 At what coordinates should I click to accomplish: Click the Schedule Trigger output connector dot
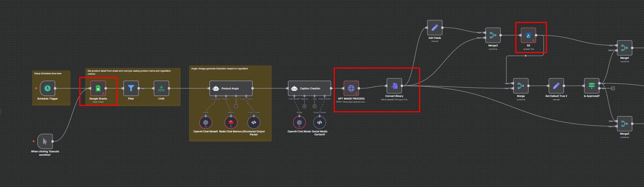pyautogui.click(x=55, y=88)
